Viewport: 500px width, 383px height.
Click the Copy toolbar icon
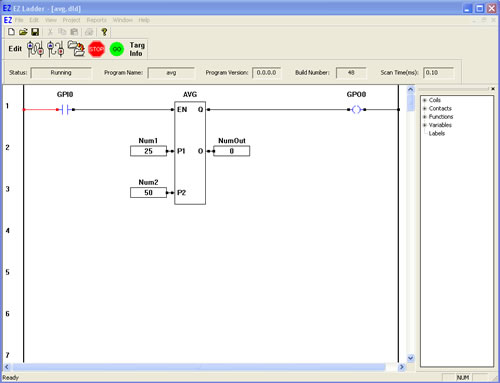click(62, 32)
